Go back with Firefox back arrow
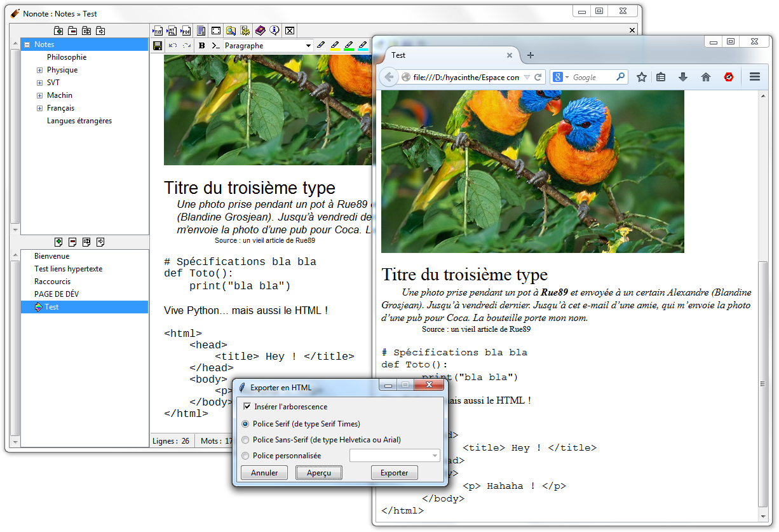Screen dimensions: 779x532 (x=389, y=77)
